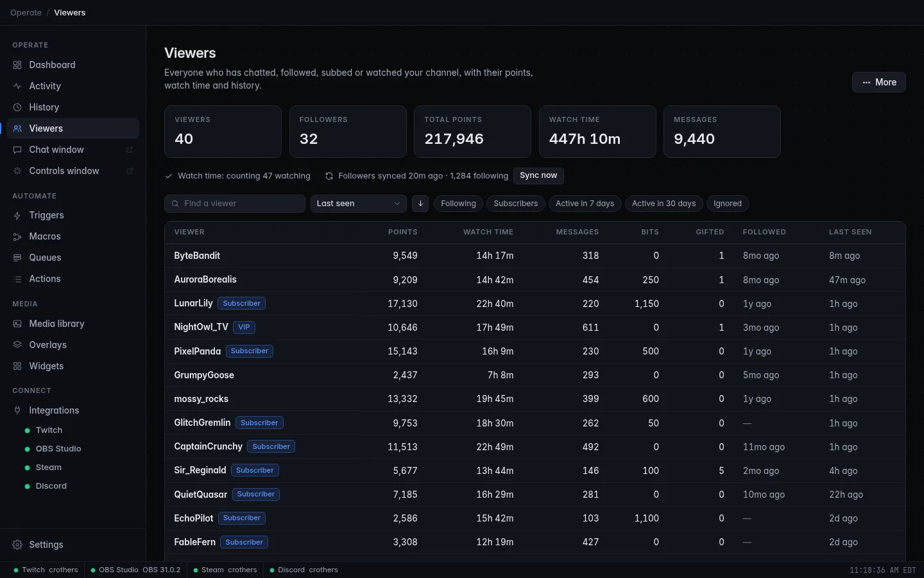Click the Viewers people icon

point(17,128)
